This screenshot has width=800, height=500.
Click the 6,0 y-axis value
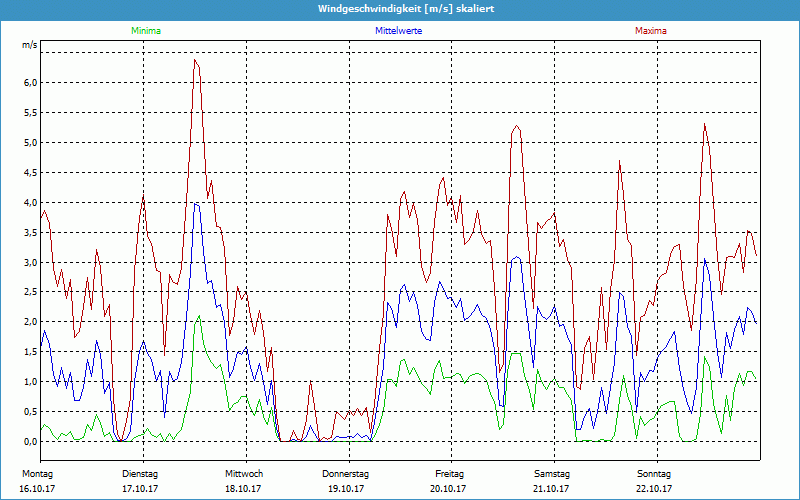(x=31, y=83)
